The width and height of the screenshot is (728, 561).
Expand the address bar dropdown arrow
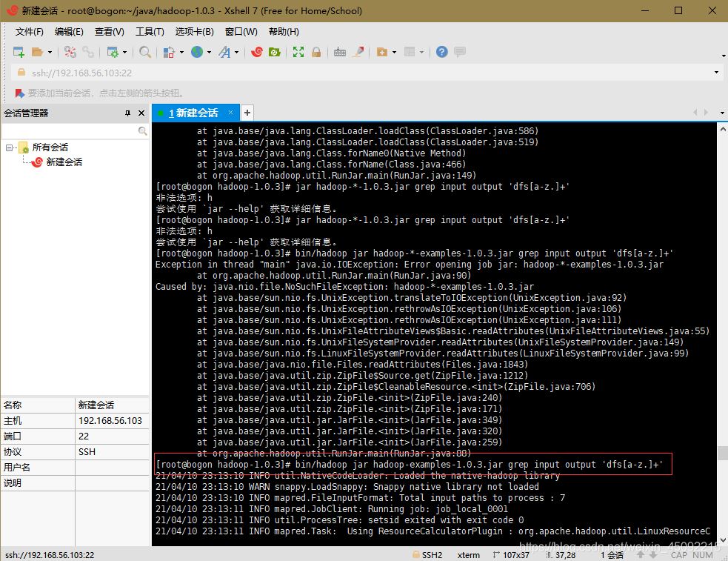tap(716, 73)
